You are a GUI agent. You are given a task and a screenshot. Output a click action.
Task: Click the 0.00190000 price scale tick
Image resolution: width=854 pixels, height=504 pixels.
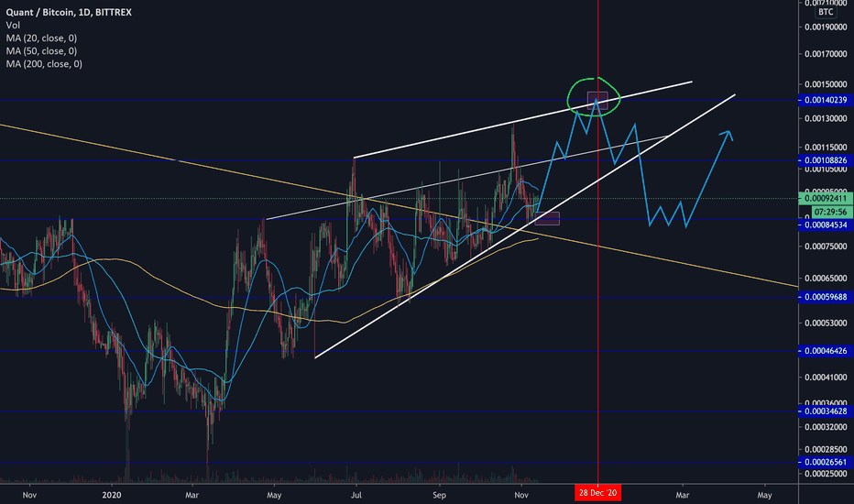(x=826, y=27)
